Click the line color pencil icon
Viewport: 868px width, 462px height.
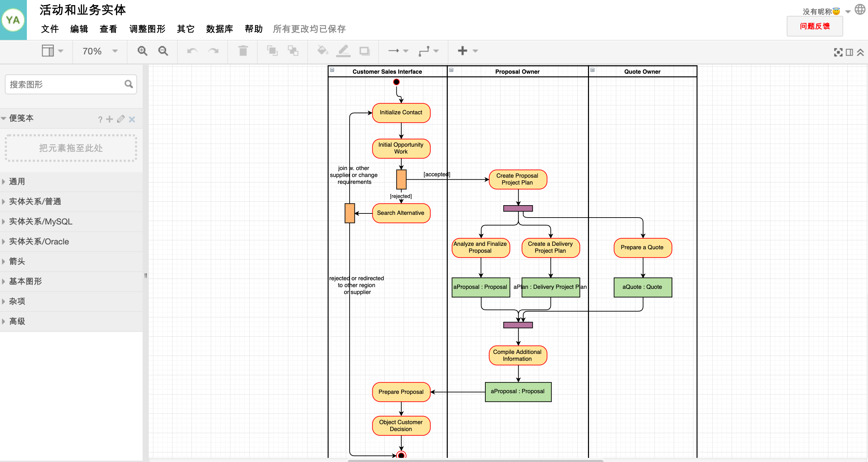point(343,51)
